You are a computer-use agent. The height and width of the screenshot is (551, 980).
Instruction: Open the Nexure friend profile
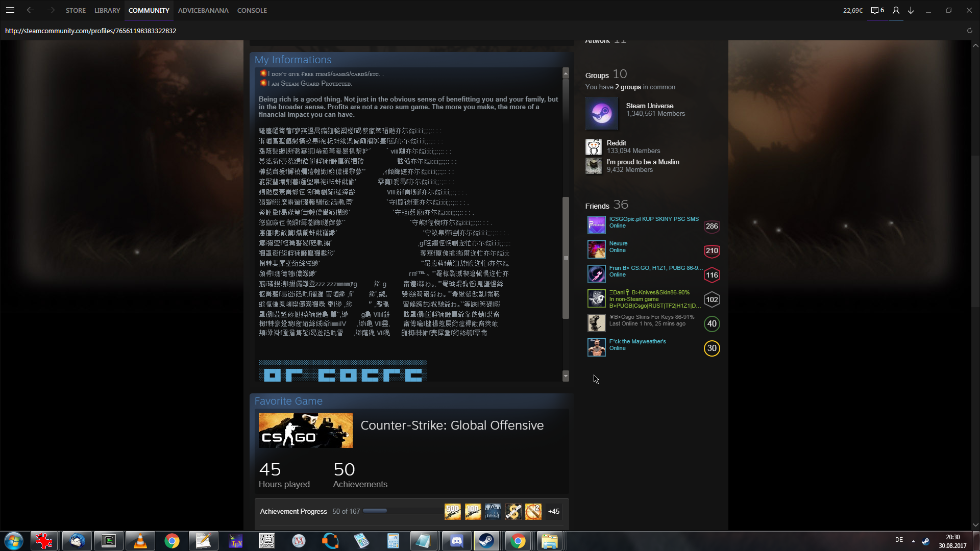pyautogui.click(x=618, y=244)
